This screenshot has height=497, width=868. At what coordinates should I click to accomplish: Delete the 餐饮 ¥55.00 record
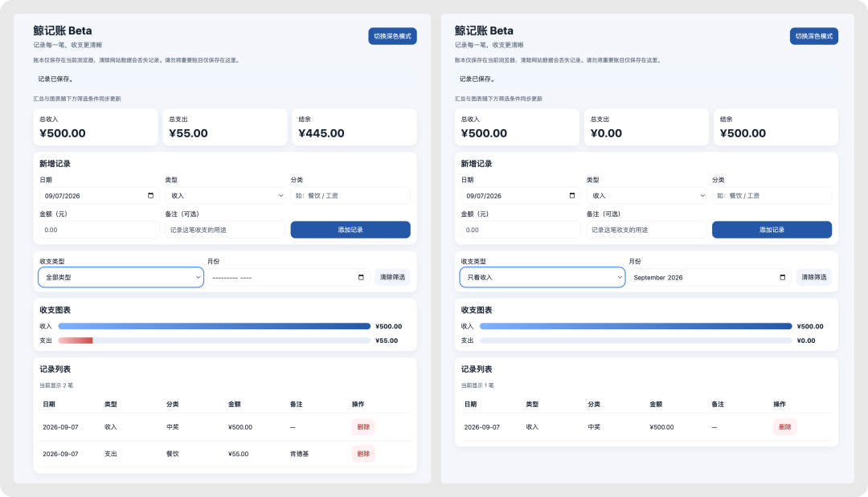[x=363, y=454]
